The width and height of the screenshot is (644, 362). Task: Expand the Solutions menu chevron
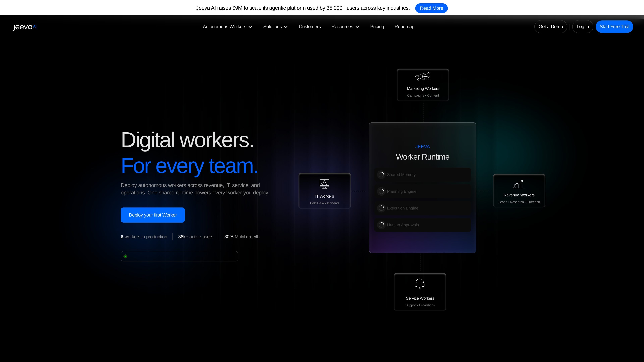(286, 27)
